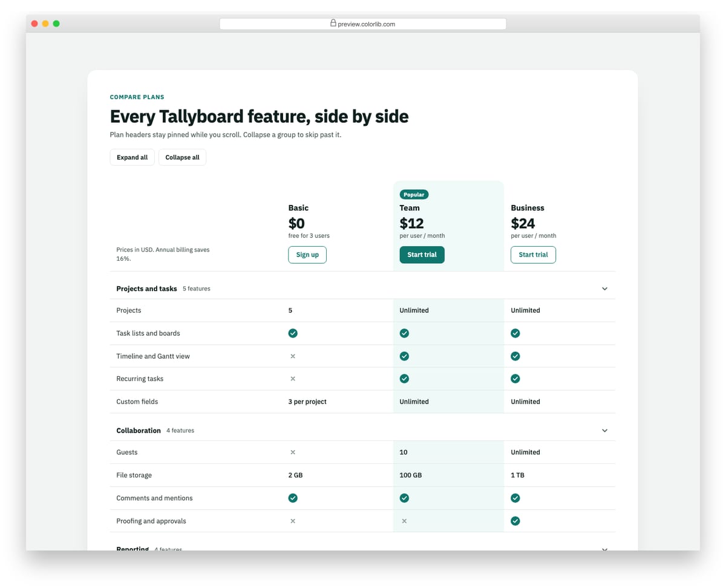This screenshot has width=726, height=588.
Task: Click Business checkmark for Comments and mentions
Action: pos(515,498)
